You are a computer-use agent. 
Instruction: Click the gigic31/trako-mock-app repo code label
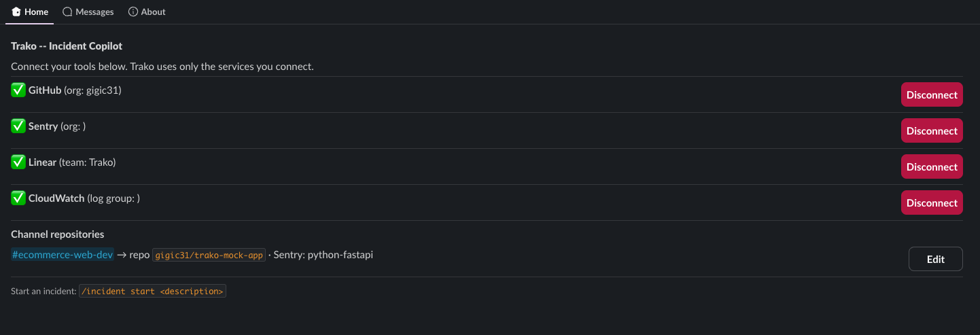209,255
